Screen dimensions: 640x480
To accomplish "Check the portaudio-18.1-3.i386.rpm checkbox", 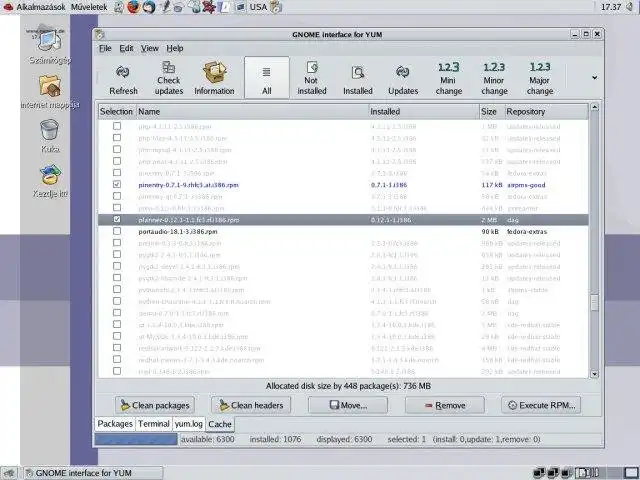I will pos(117,231).
